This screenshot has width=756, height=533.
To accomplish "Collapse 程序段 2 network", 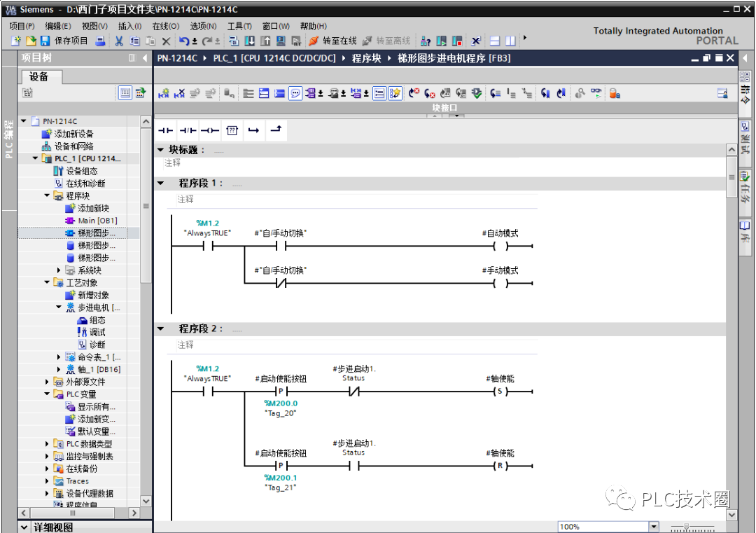I will tap(161, 329).
